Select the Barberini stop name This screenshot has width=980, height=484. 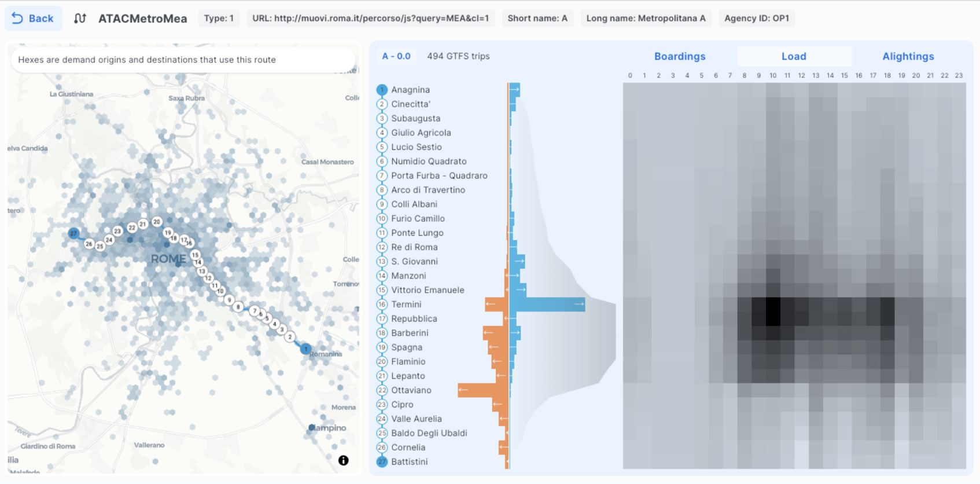[x=410, y=333]
